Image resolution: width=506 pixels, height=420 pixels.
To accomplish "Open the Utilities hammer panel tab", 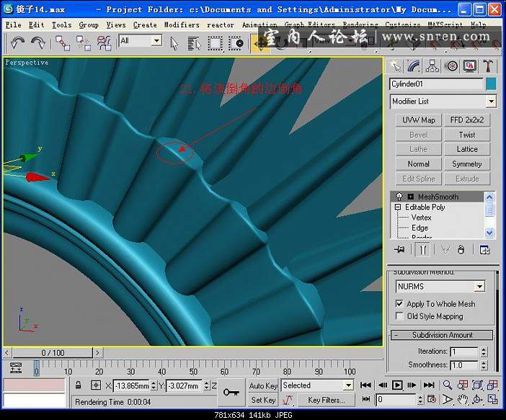I will coord(488,66).
